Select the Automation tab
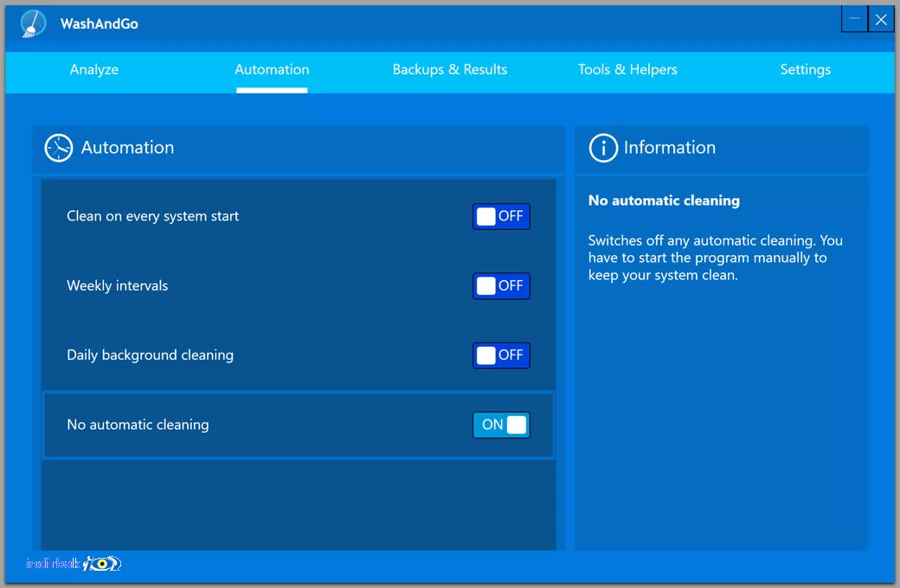This screenshot has height=588, width=900. pyautogui.click(x=272, y=69)
